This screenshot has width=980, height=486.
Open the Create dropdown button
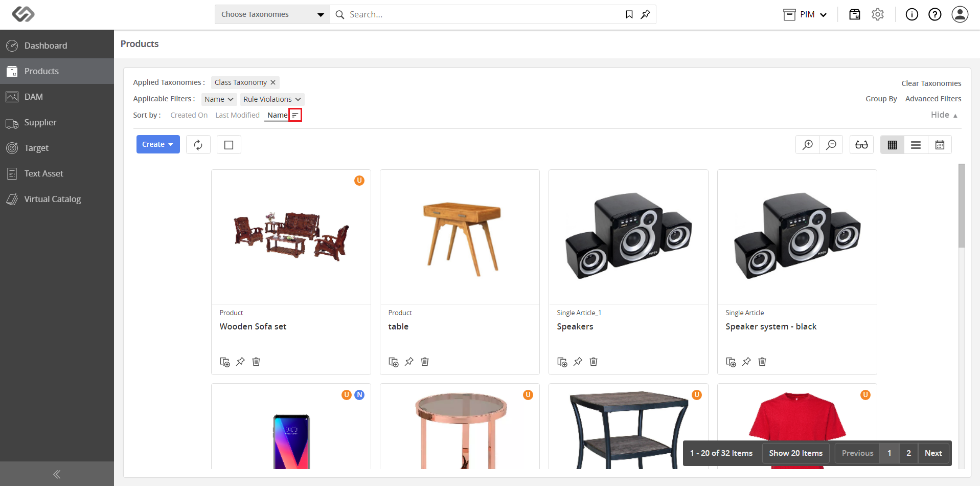click(x=158, y=144)
